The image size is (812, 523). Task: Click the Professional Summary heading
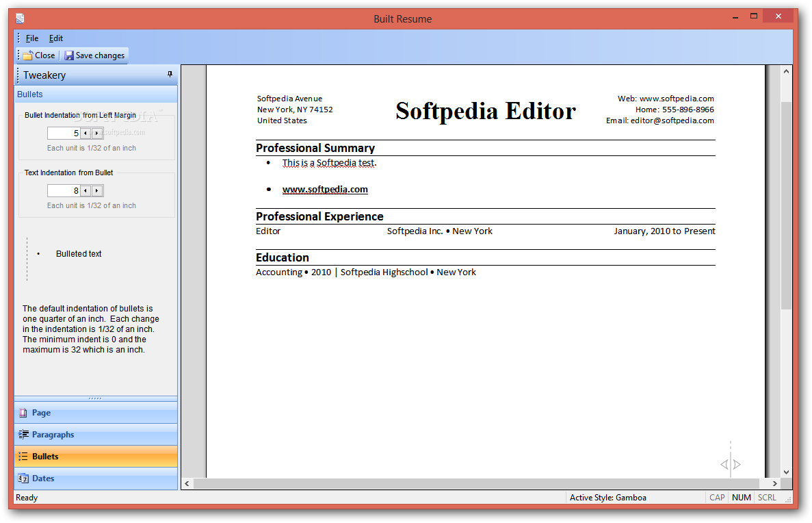[315, 149]
